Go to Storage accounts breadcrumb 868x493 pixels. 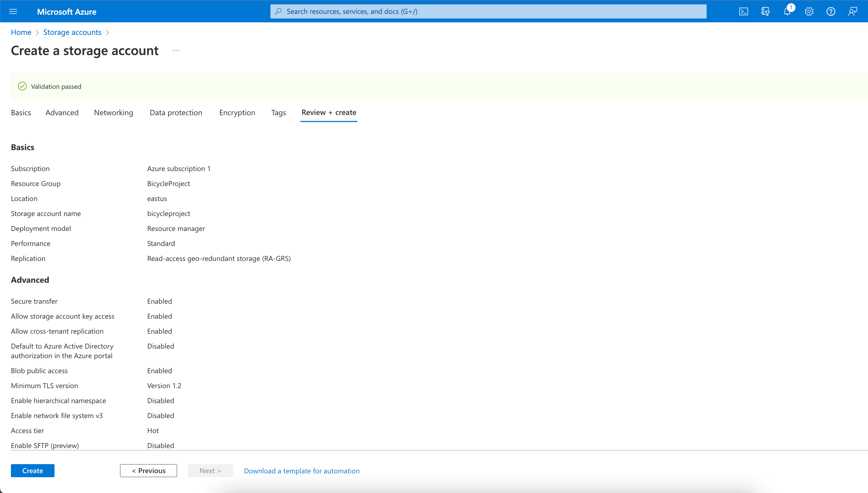[72, 32]
